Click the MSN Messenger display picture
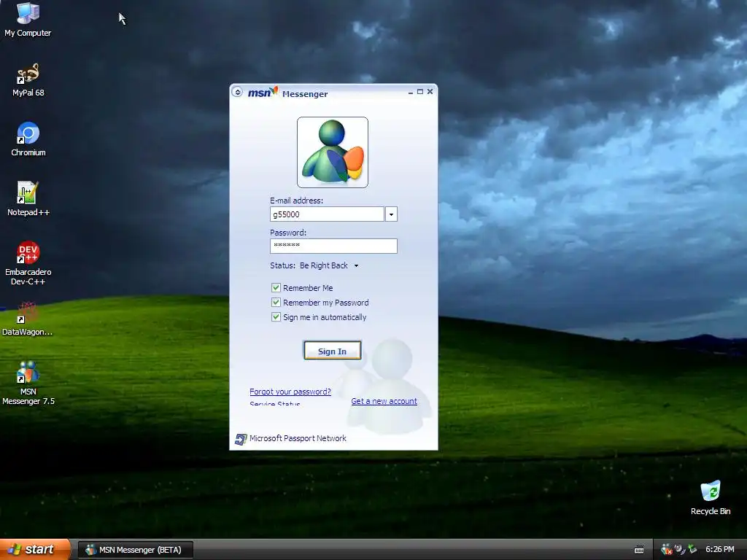747x560 pixels. tap(333, 152)
